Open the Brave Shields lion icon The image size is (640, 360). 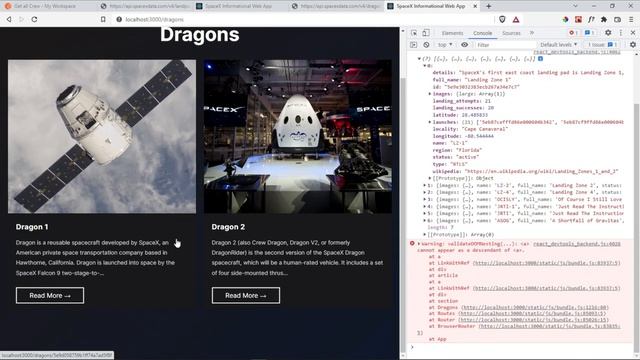[x=502, y=19]
